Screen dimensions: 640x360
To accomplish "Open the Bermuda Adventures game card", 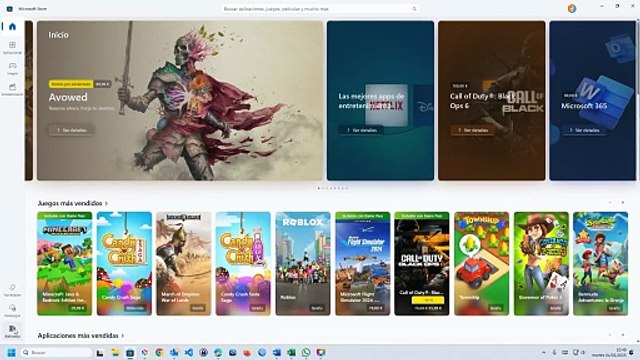I will [x=600, y=263].
